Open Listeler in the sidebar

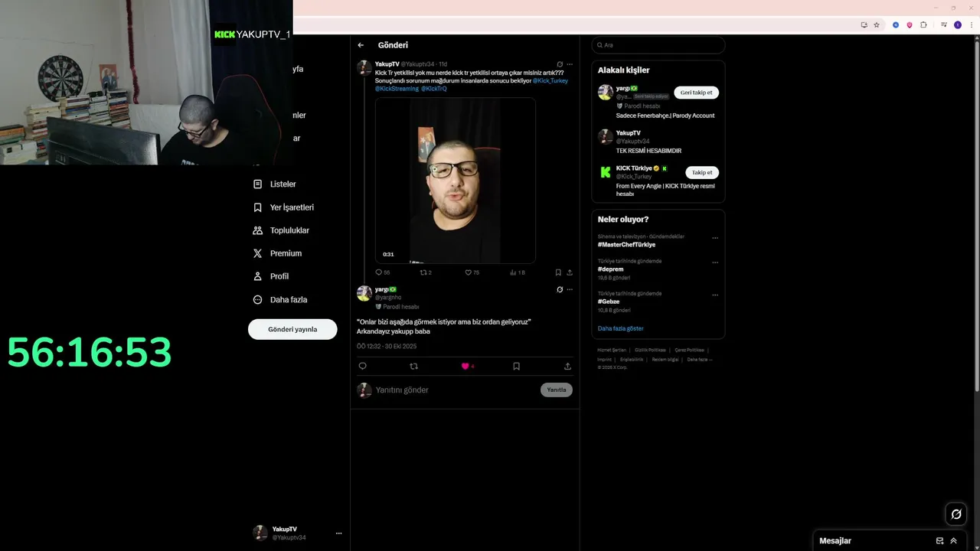tap(275, 184)
